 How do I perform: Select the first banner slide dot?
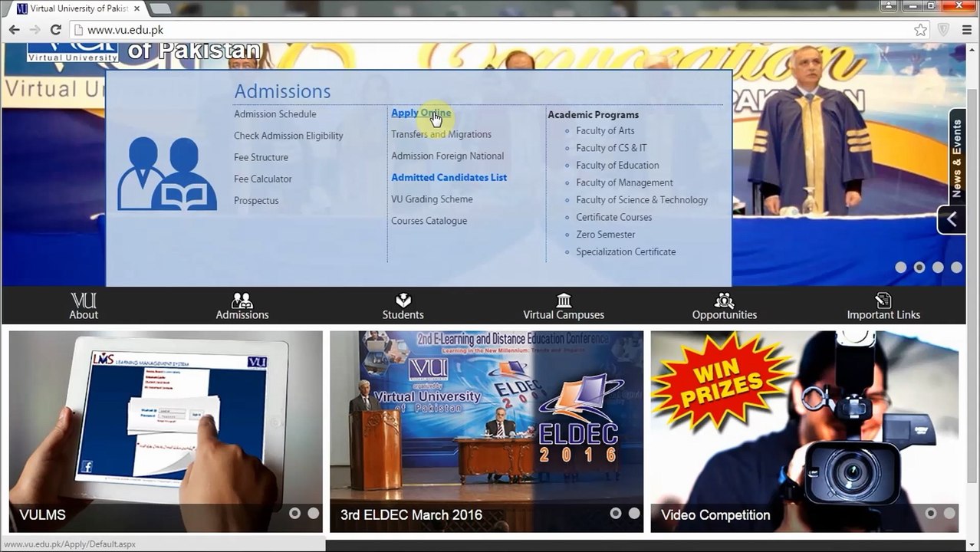click(901, 268)
